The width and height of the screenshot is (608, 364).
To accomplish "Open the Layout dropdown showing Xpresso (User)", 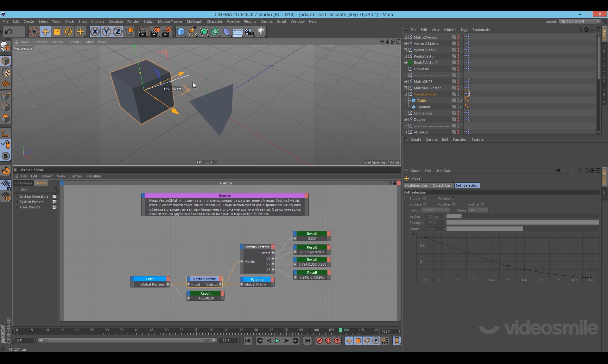I will click(579, 21).
